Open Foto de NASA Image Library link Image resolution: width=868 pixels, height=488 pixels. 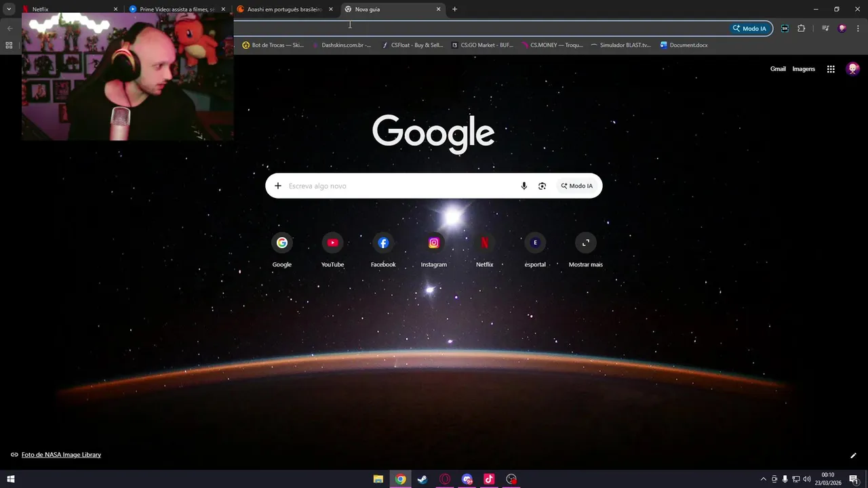tap(61, 455)
